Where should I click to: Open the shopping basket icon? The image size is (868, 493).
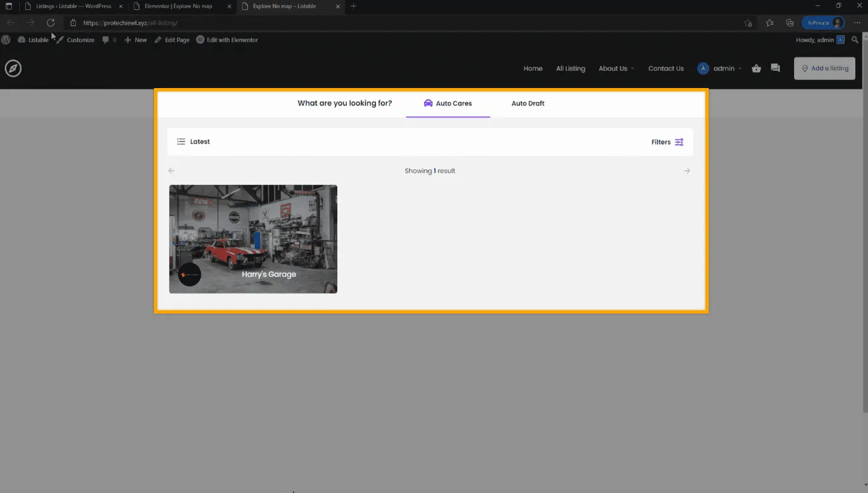tap(756, 68)
